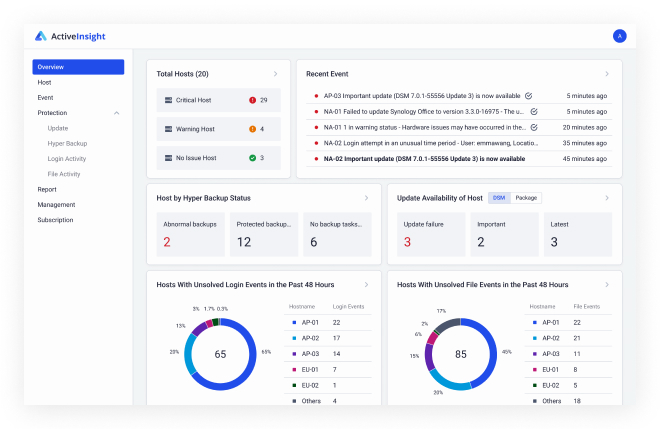This screenshot has height=429, width=660.
Task: Click the ActiveInsight logo icon
Action: 40,36
